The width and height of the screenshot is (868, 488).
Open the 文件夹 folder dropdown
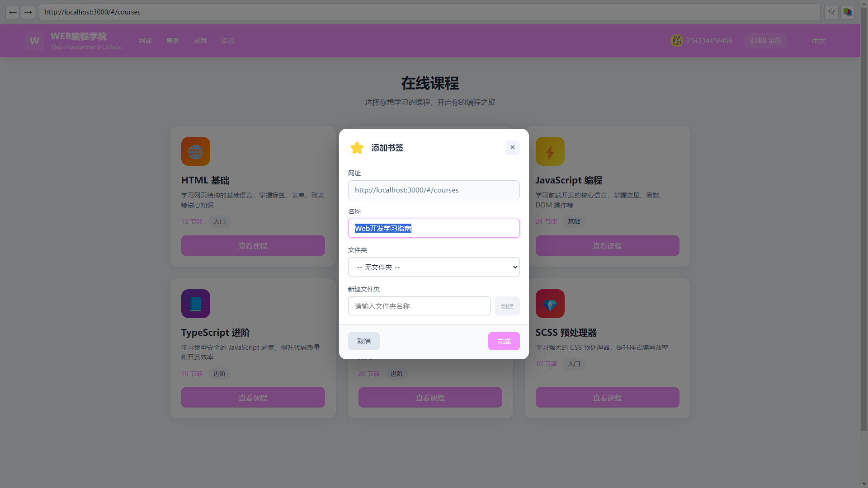[x=434, y=267]
